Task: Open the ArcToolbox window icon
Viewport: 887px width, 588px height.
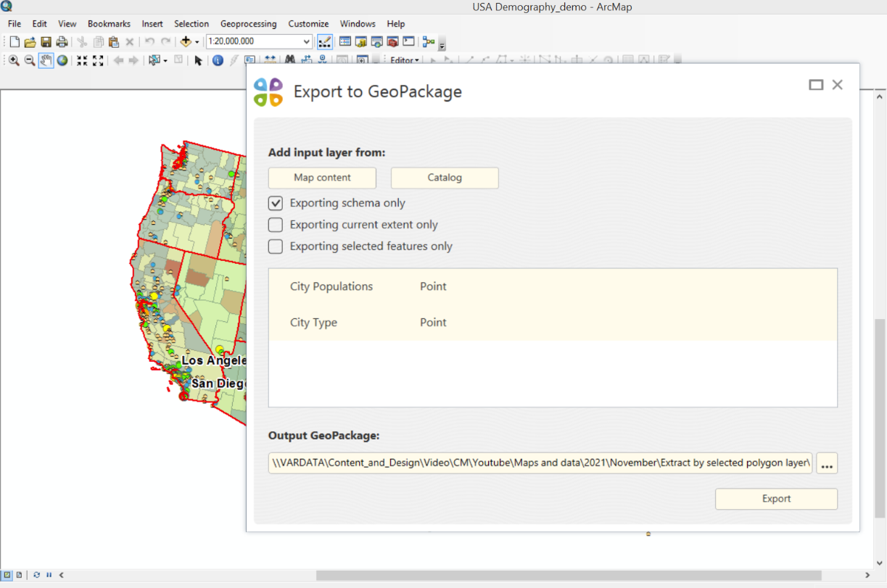Action: click(392, 42)
